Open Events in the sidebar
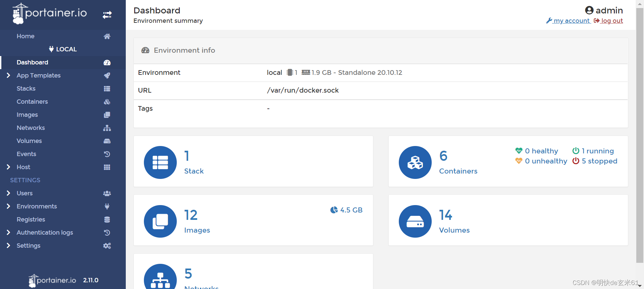Screen dimensions: 644x289 pyautogui.click(x=26, y=154)
